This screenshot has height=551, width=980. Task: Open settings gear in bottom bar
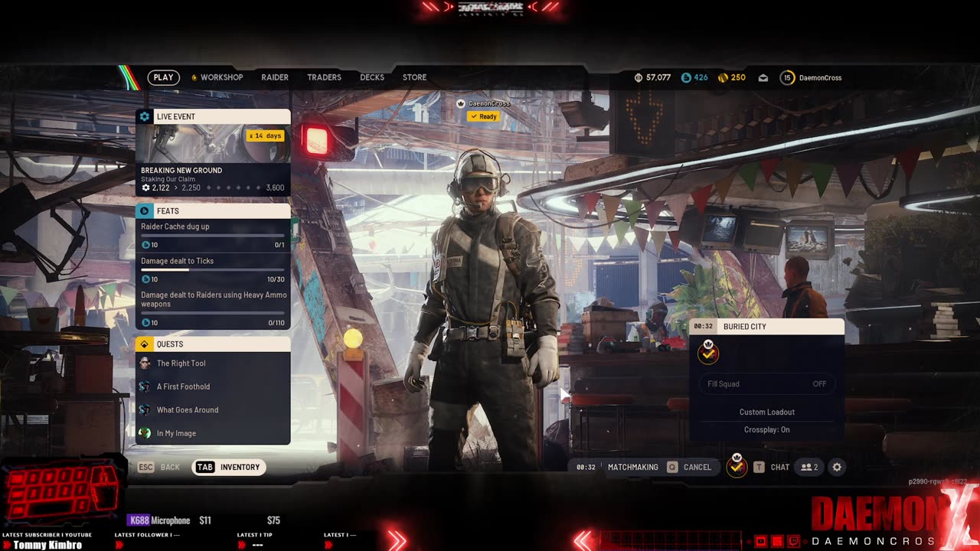[837, 467]
